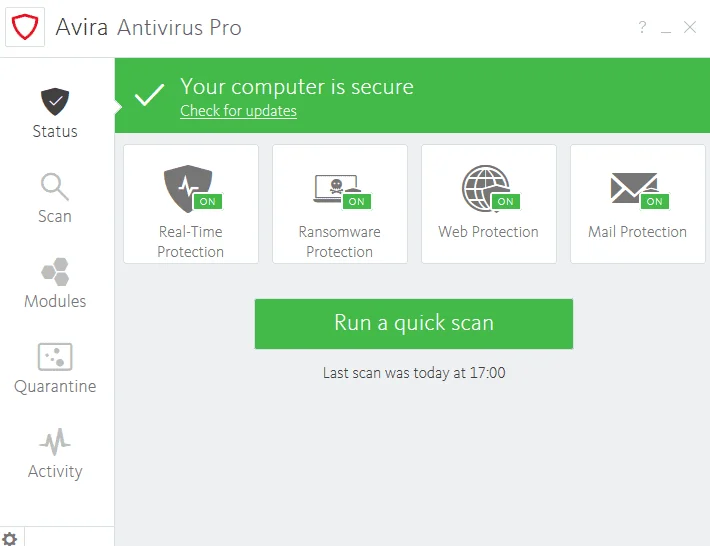Open the Scan magnifier icon
Viewport: 710px width, 546px height.
click(x=55, y=187)
